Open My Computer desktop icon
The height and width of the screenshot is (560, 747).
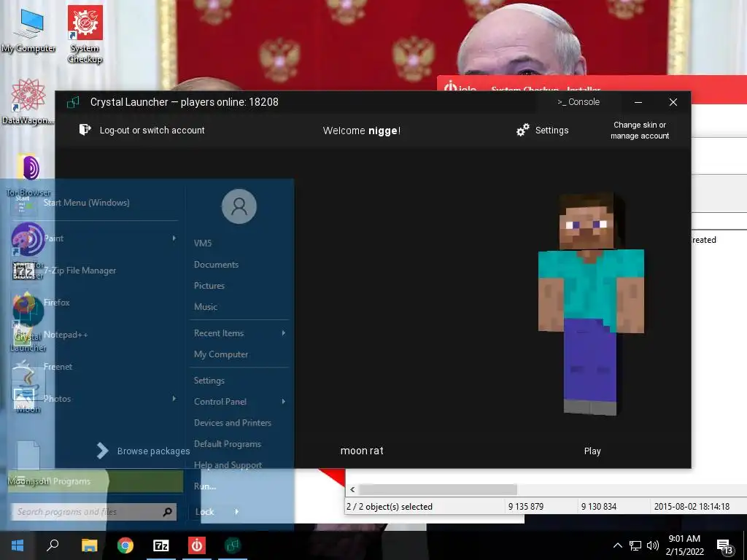pyautogui.click(x=28, y=29)
